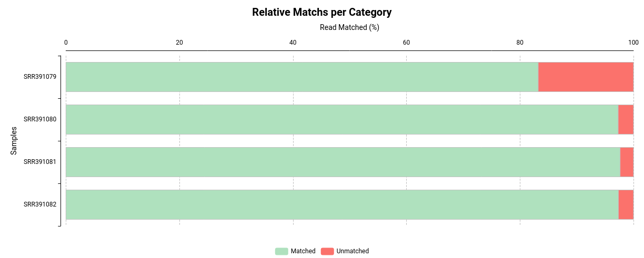Toggle the Matched series legend label

(303, 251)
